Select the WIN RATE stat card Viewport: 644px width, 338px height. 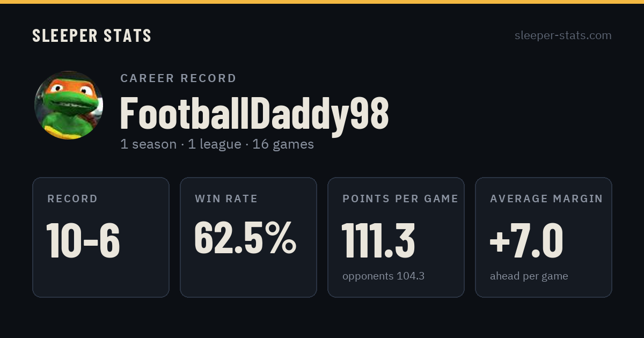coord(248,237)
